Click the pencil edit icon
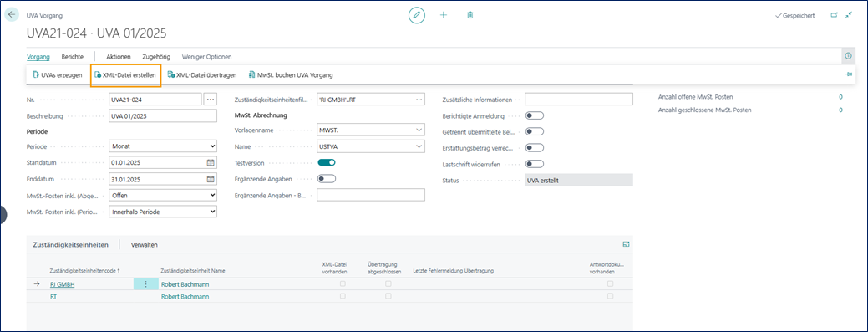 (417, 15)
